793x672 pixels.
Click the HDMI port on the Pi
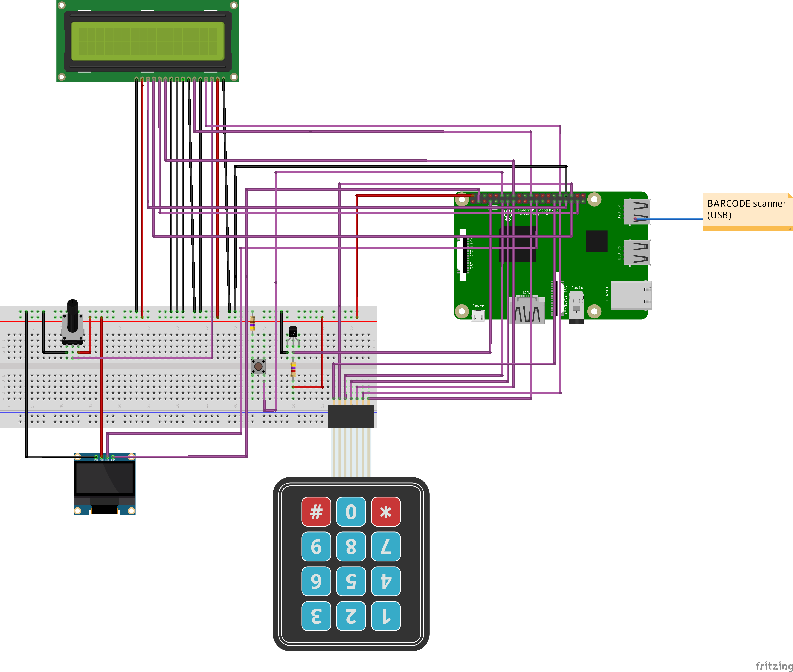tap(527, 310)
